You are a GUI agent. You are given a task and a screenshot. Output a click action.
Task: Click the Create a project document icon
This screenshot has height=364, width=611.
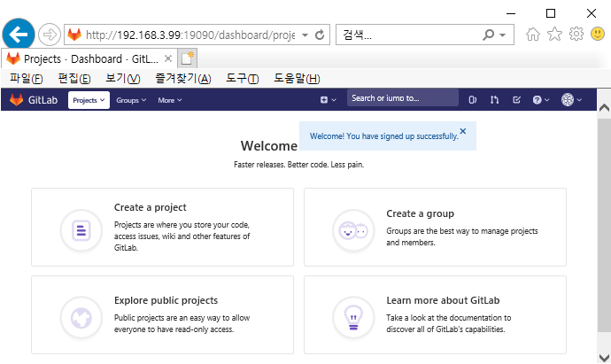pyautogui.click(x=81, y=231)
